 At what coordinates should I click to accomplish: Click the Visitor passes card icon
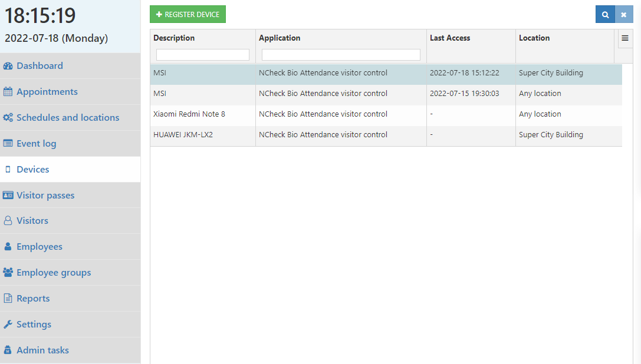click(x=8, y=196)
